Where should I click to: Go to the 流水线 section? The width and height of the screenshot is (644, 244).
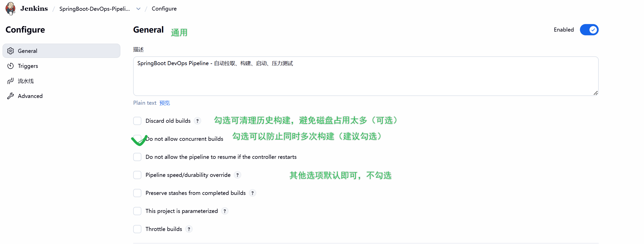[61, 81]
